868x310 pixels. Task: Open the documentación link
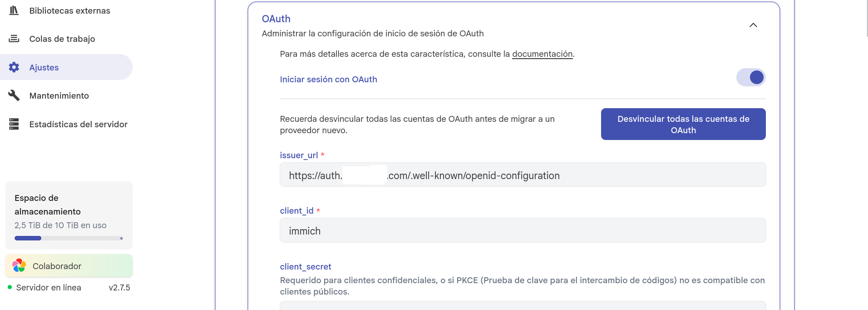click(542, 54)
